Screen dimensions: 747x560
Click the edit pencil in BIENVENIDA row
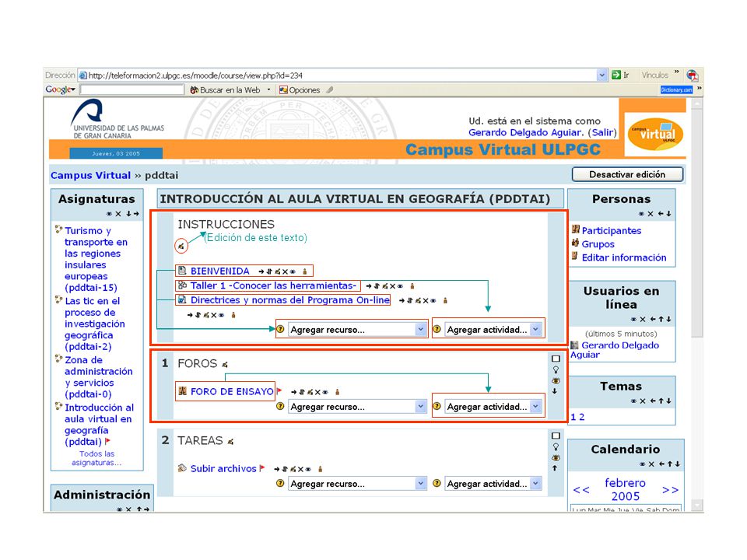click(x=278, y=271)
